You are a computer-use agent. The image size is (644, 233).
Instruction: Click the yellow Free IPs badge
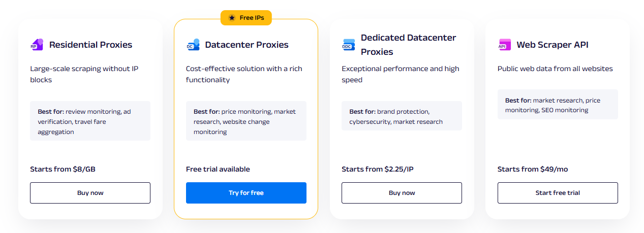[x=246, y=18]
